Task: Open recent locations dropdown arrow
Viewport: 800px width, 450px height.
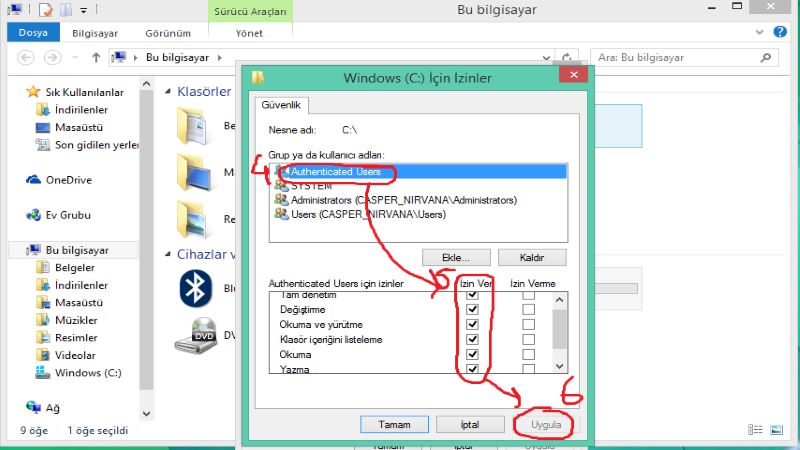Action: pos(75,58)
